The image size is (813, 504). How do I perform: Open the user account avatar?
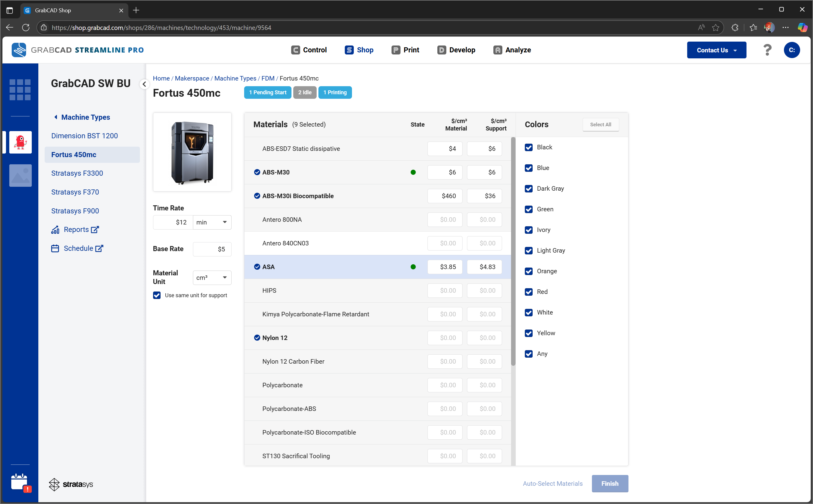(x=792, y=50)
